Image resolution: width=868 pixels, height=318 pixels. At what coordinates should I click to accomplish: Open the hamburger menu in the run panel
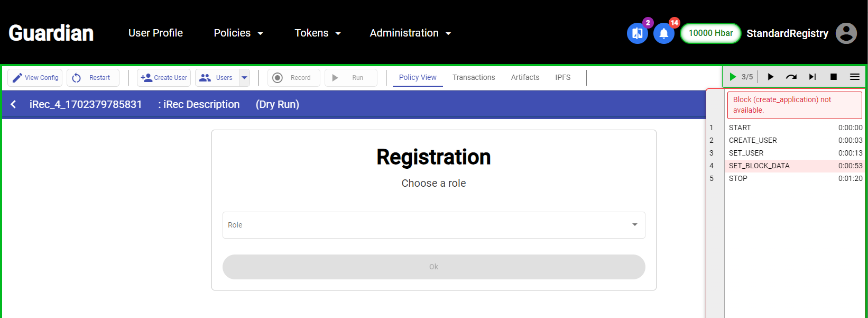point(855,77)
